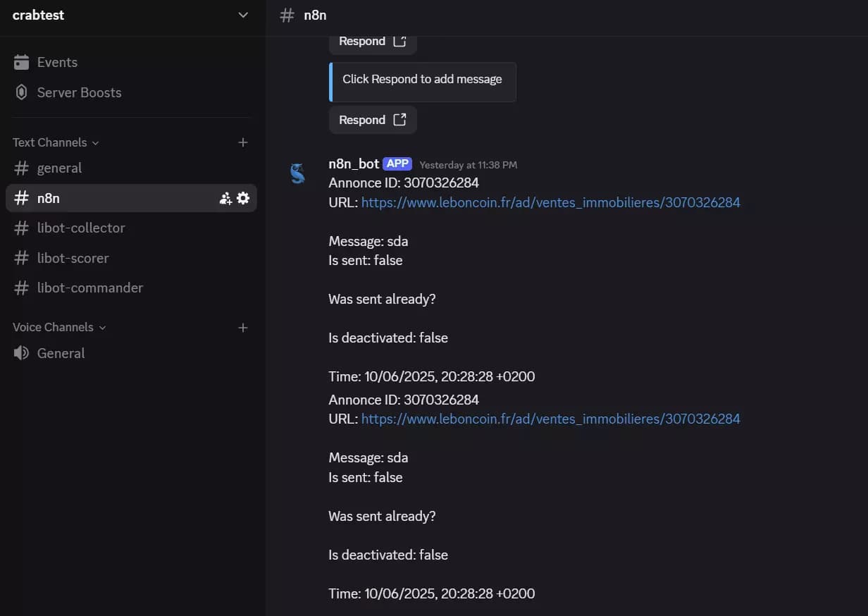The image size is (868, 616).
Task: Create an invite for the n8n channel
Action: [x=225, y=198]
